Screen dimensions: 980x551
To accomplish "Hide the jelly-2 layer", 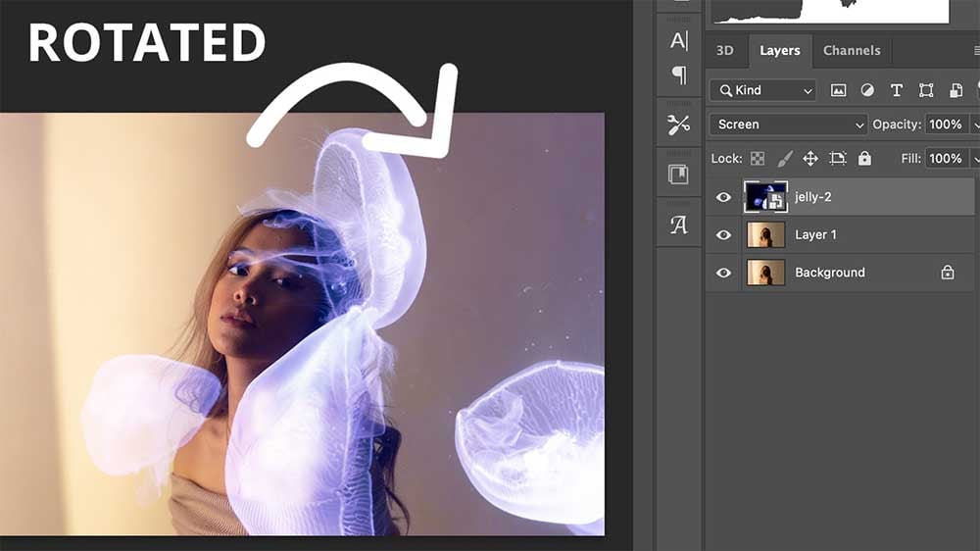I will pos(724,197).
